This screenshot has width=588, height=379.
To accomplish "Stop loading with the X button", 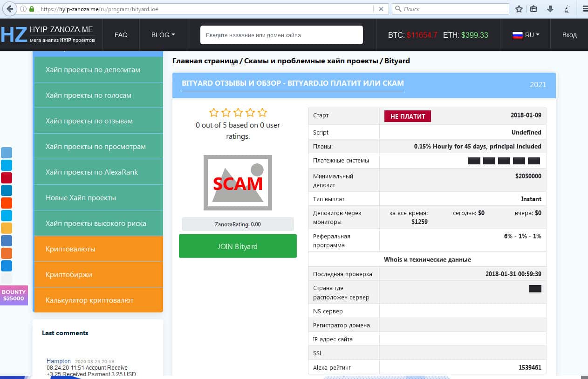I will pos(381,9).
